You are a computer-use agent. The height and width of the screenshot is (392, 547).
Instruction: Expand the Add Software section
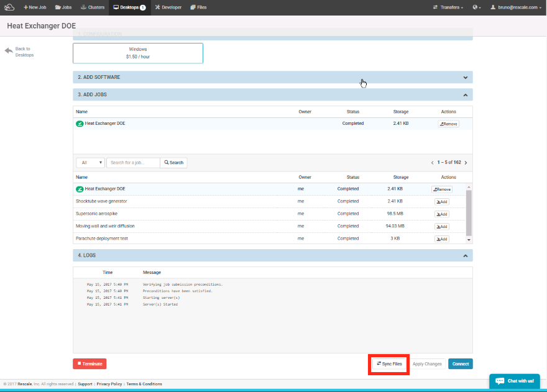coord(465,78)
